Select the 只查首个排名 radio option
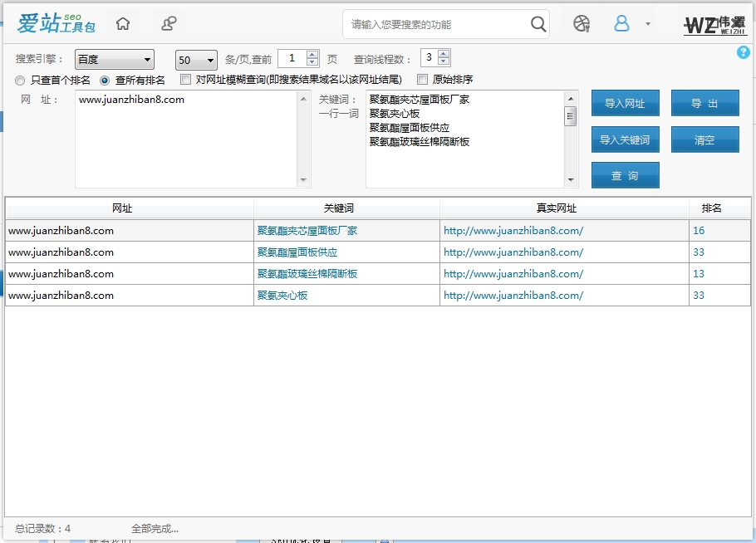 [18, 80]
